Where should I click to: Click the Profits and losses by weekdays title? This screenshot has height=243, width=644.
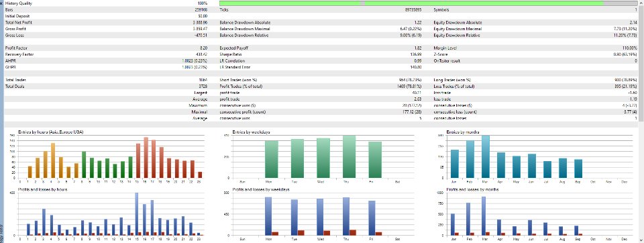coord(261,189)
